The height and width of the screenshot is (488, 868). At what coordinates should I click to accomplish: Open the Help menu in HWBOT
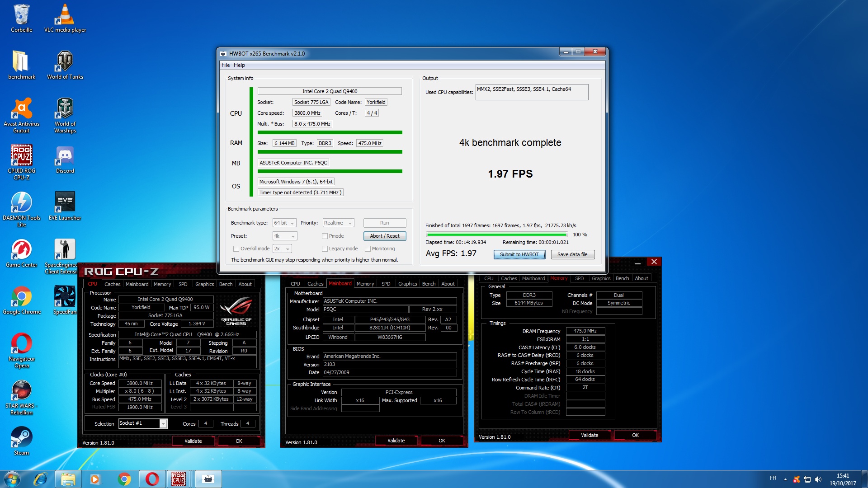point(239,65)
